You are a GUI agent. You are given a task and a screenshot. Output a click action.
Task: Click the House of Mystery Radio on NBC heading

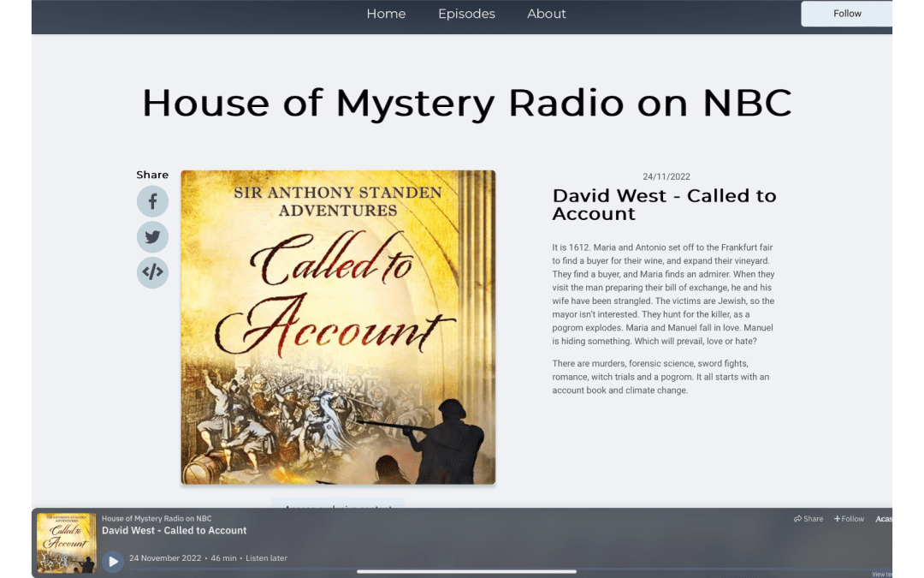click(x=467, y=104)
